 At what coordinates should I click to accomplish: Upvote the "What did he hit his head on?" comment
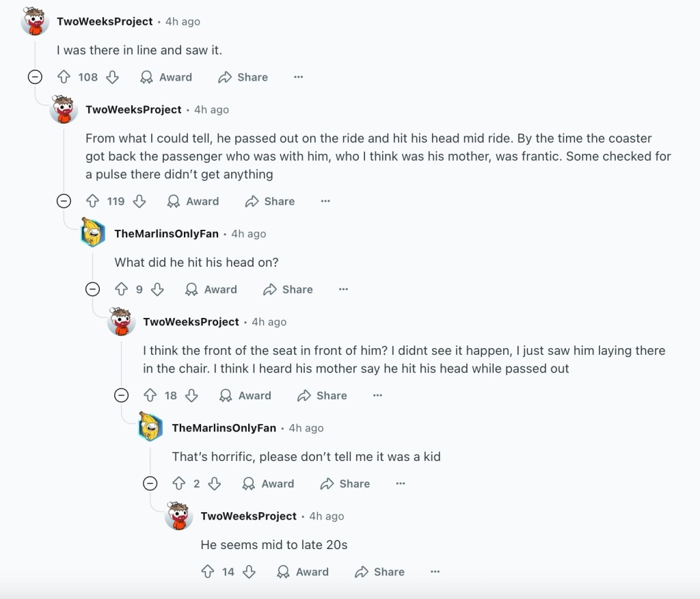121,289
